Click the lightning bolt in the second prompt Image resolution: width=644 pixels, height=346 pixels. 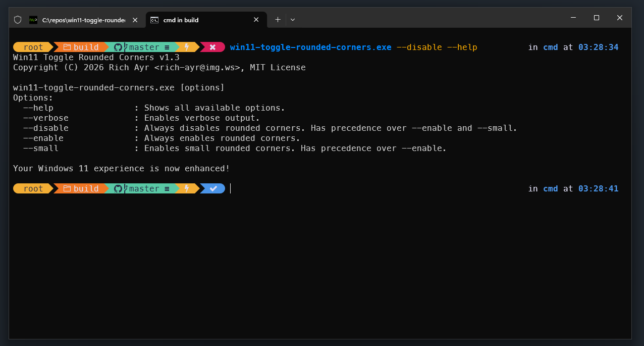(187, 188)
